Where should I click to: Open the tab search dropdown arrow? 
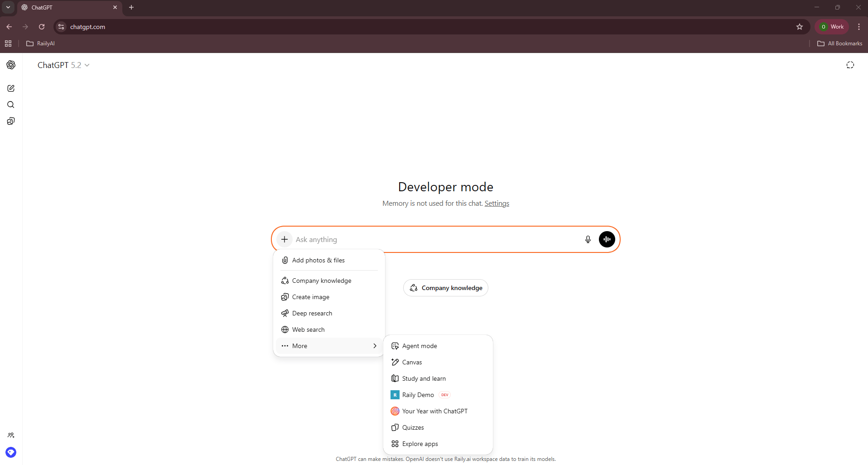tap(8, 7)
